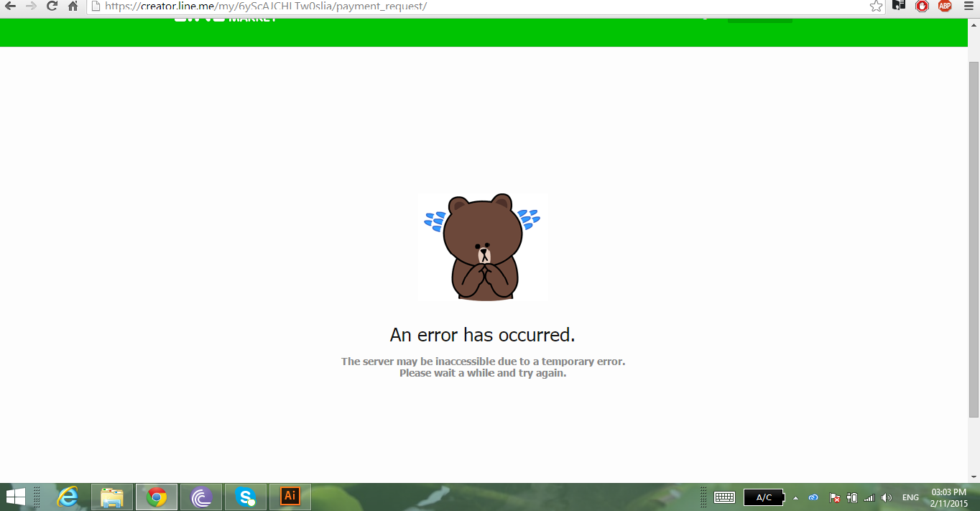Click the dark flag extension icon beside the star
980x511 pixels.
click(899, 6)
